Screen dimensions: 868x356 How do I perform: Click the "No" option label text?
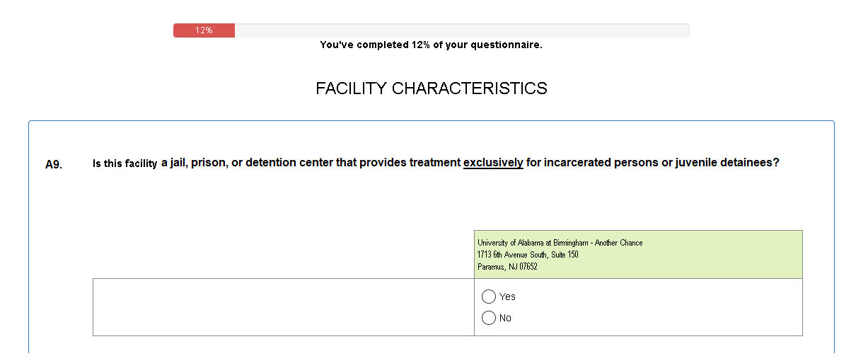click(505, 318)
